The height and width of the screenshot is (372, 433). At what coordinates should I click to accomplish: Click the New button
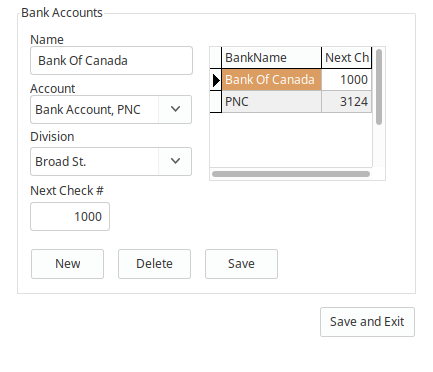click(x=68, y=264)
